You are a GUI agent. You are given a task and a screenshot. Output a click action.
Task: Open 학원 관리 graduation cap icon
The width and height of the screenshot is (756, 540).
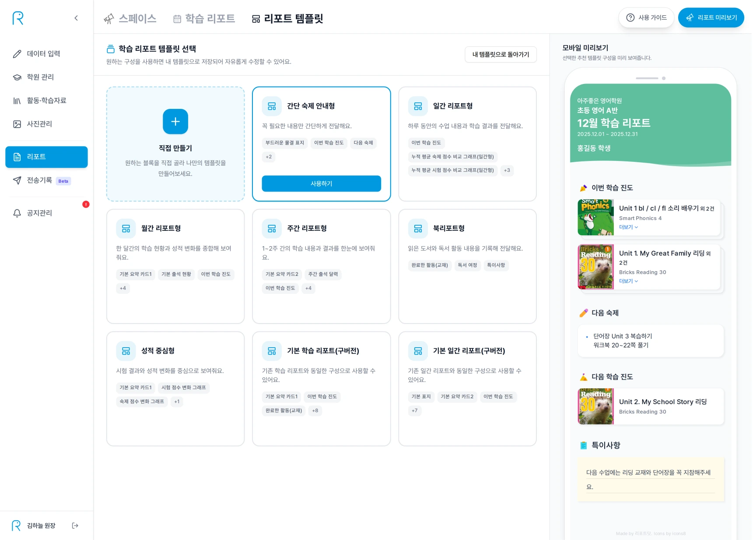(x=17, y=77)
